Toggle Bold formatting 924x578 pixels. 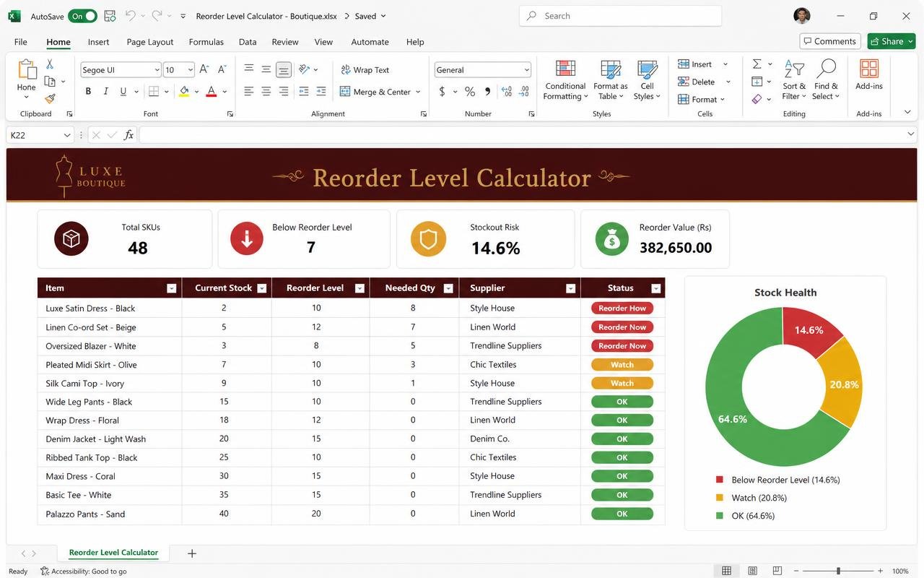point(88,92)
